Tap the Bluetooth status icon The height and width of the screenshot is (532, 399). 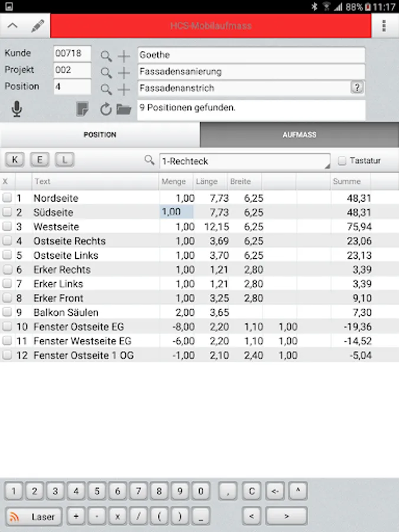314,7
